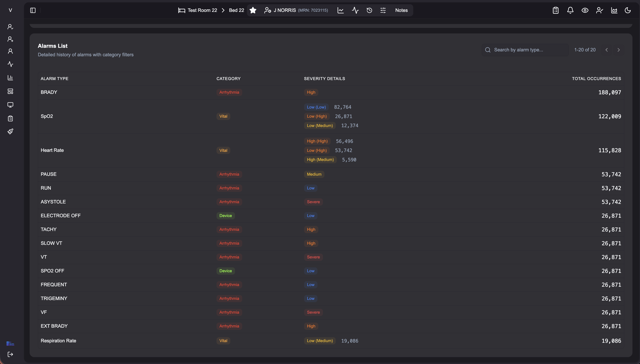Screen dimensions: 640x364
Task: Click the Search by alarm type field
Action: click(525, 50)
